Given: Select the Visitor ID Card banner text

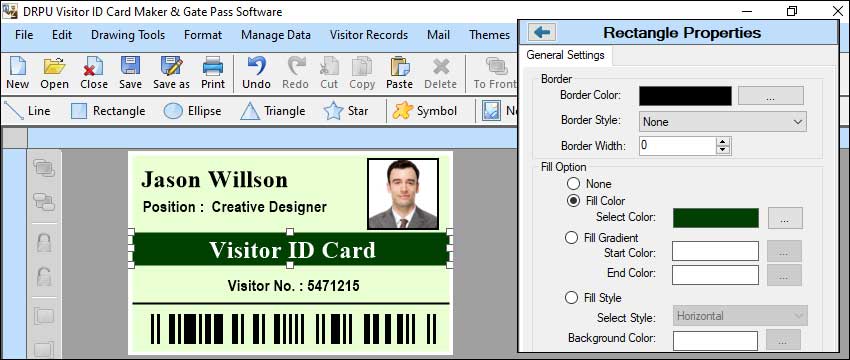Looking at the screenshot, I should [292, 250].
